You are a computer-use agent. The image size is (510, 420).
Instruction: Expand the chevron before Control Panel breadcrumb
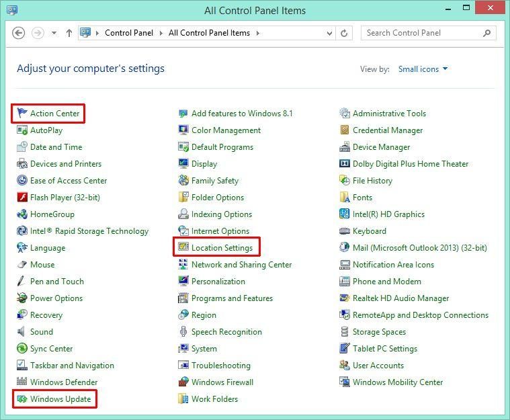[x=97, y=33]
